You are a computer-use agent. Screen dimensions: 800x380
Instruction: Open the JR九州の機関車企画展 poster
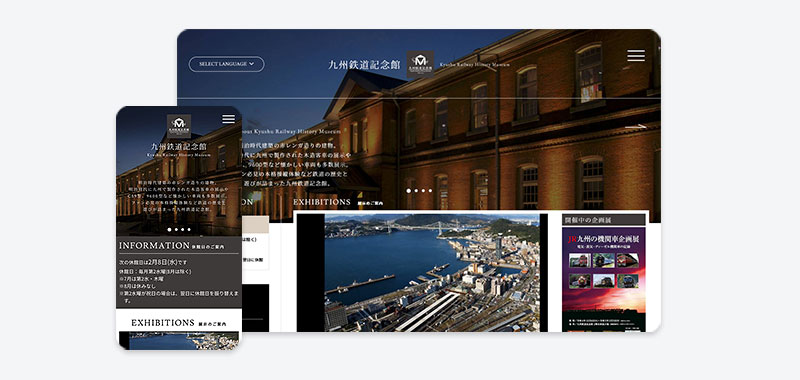604,280
